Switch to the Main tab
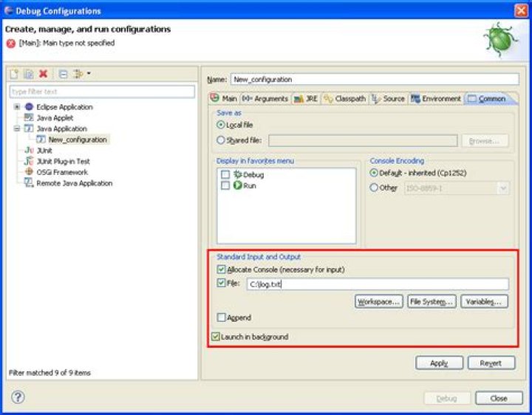The width and height of the screenshot is (532, 415). tap(223, 99)
